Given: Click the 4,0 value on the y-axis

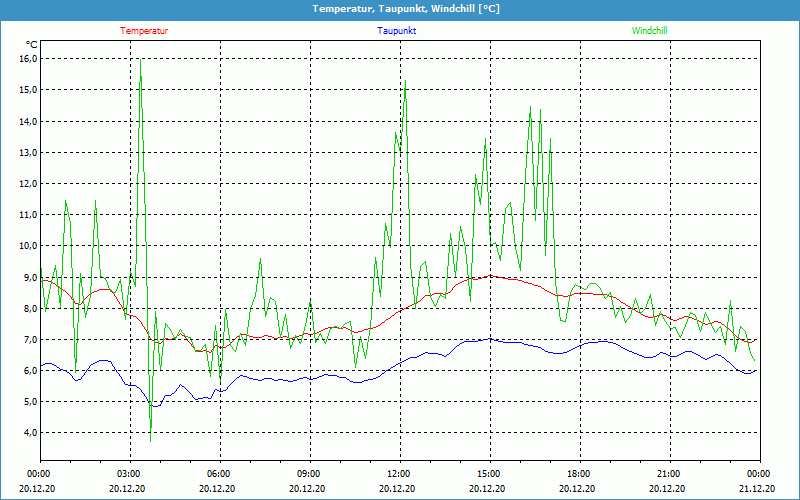Looking at the screenshot, I should (28, 432).
